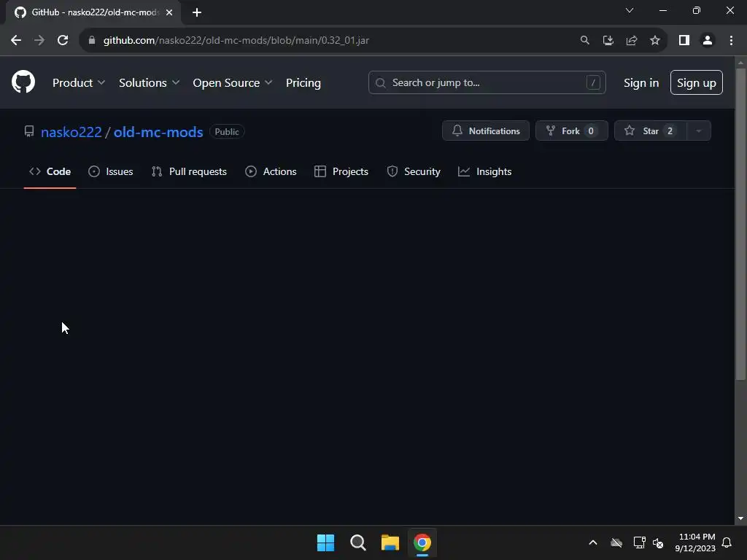This screenshot has height=560, width=747.
Task: Click the Public repository badge
Action: click(227, 132)
